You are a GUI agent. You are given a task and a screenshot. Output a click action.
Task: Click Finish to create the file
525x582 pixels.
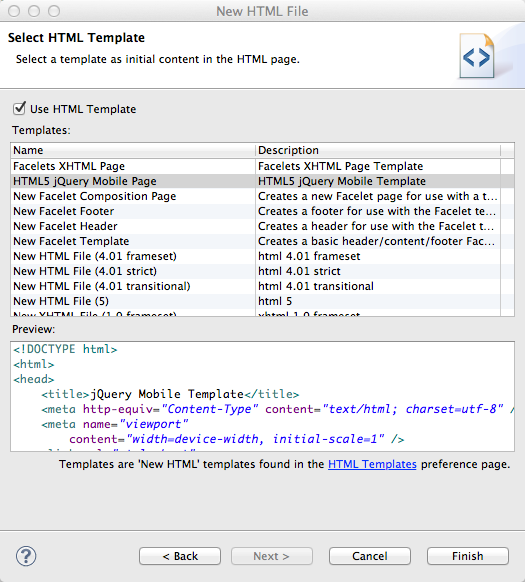point(468,556)
